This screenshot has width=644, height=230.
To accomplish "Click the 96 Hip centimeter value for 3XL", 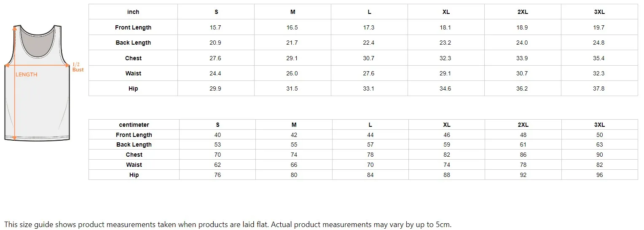I will (x=599, y=175).
